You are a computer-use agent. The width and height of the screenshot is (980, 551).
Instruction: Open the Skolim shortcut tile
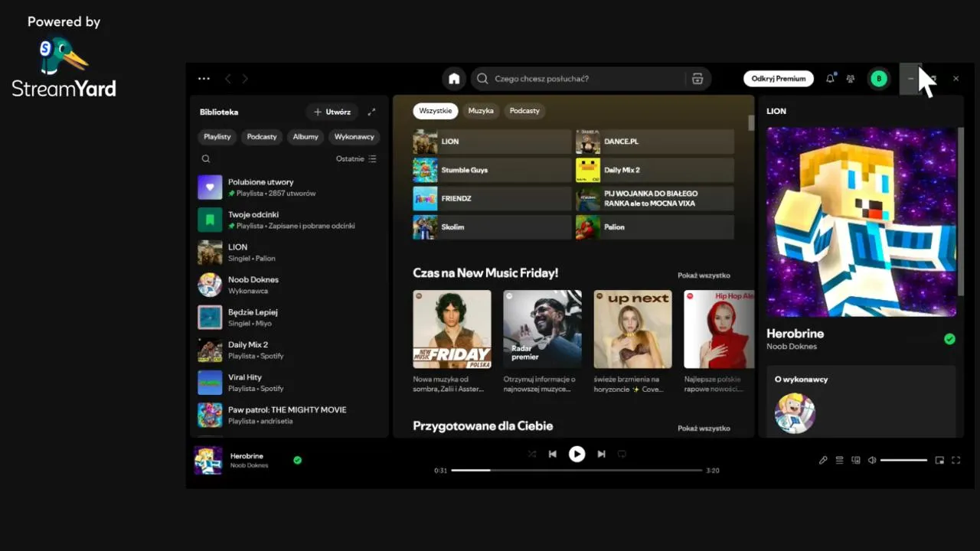(492, 227)
